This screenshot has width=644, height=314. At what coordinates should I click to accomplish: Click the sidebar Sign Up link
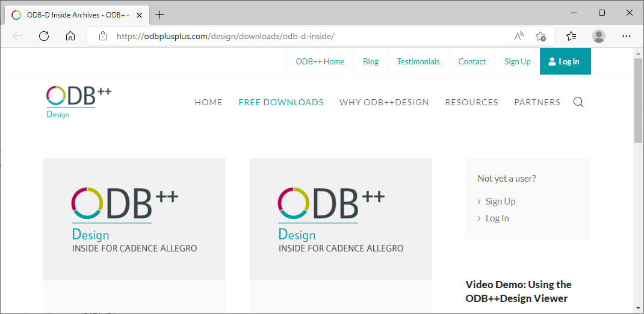pos(500,202)
